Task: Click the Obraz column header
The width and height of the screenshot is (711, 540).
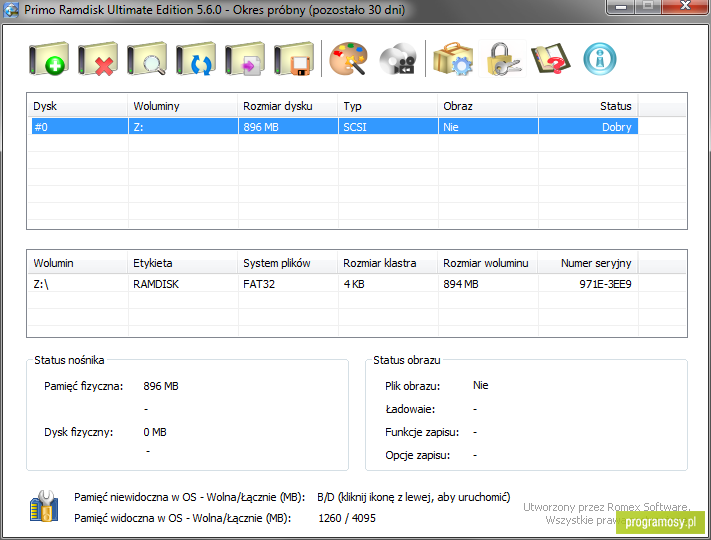Action: [488, 106]
